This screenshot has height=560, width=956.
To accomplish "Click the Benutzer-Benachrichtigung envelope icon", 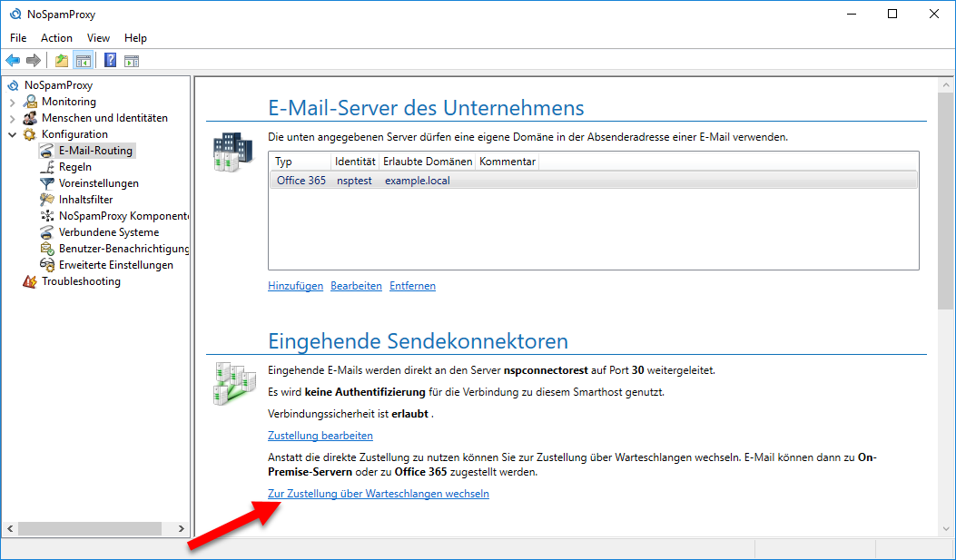I will (x=47, y=249).
